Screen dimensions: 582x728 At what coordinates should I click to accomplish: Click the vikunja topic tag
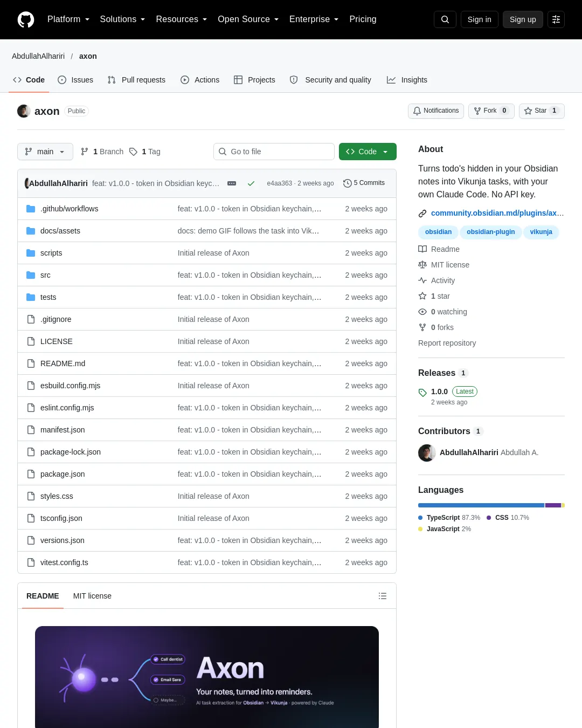point(541,232)
